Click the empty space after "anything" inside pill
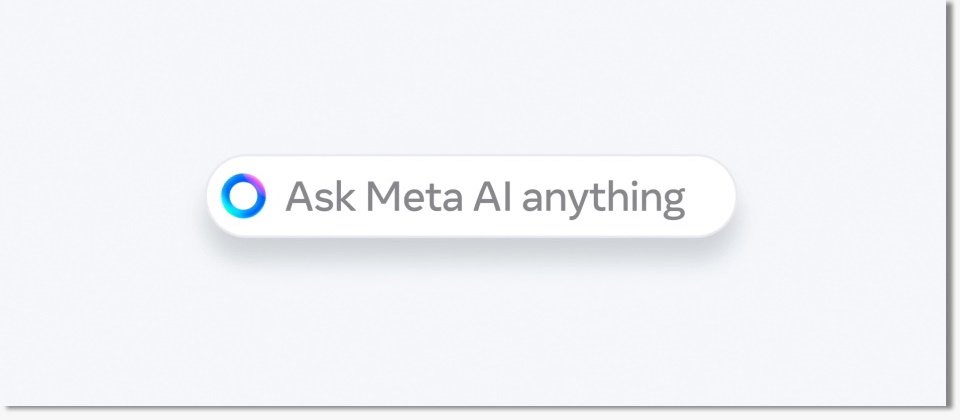This screenshot has width=960, height=420. click(x=707, y=197)
